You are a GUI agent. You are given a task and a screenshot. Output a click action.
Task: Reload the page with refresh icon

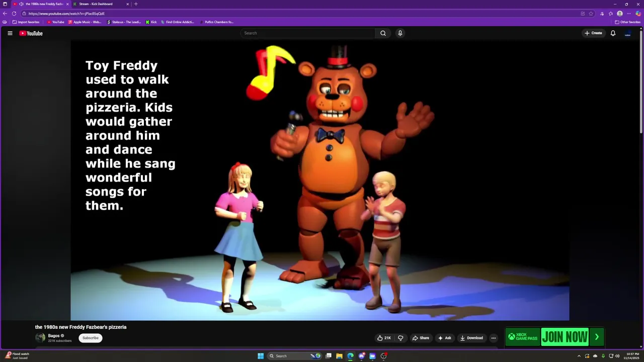[x=14, y=14]
